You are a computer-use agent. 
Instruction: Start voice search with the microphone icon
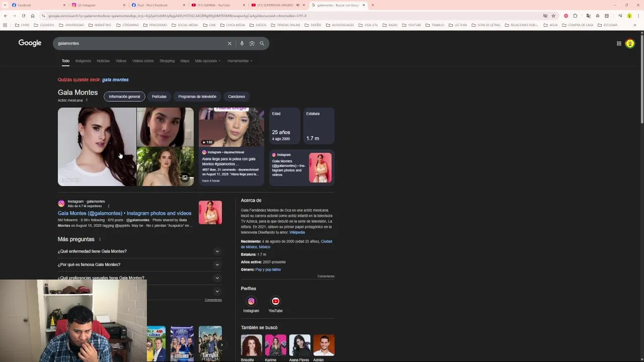[242, 43]
